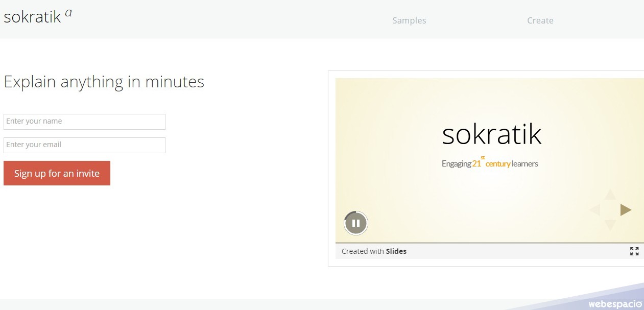Click the bold Slides word in footer
The height and width of the screenshot is (310, 644).
(x=396, y=251)
